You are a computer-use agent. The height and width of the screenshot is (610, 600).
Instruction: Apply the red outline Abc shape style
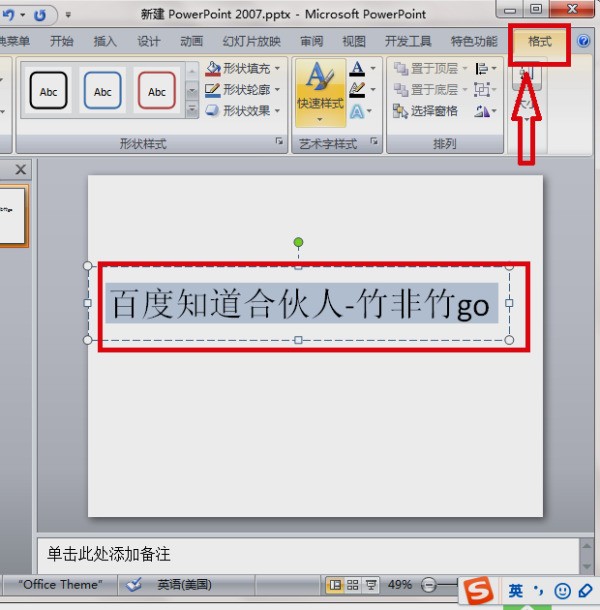click(x=156, y=90)
